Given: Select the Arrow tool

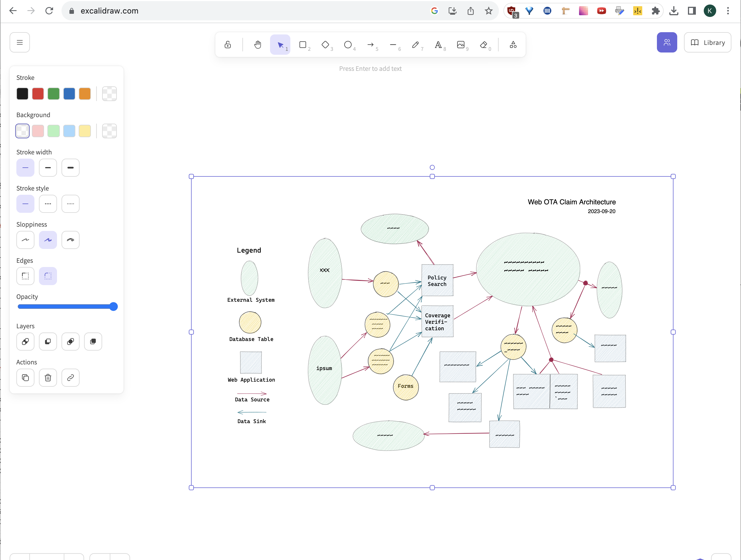Looking at the screenshot, I should coord(370,45).
